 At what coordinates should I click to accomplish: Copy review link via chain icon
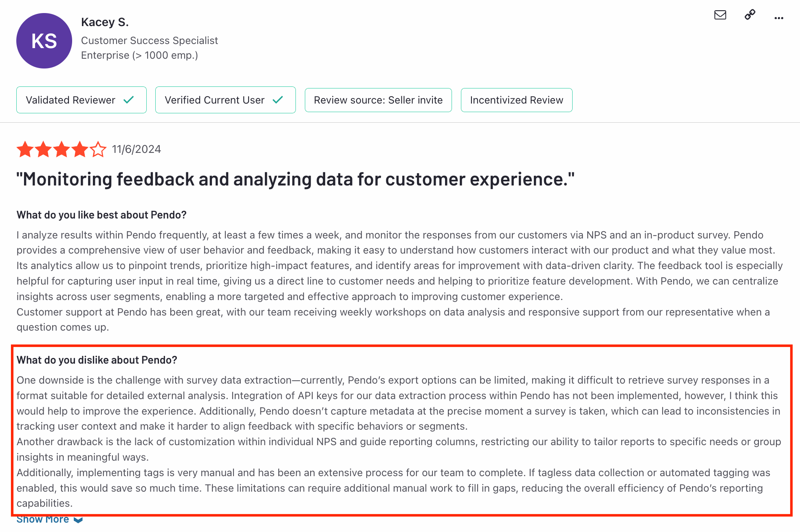(750, 15)
